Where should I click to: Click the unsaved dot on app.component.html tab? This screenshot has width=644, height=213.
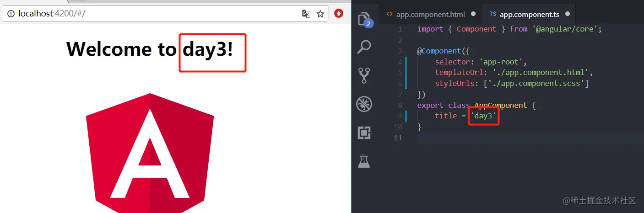coord(473,14)
